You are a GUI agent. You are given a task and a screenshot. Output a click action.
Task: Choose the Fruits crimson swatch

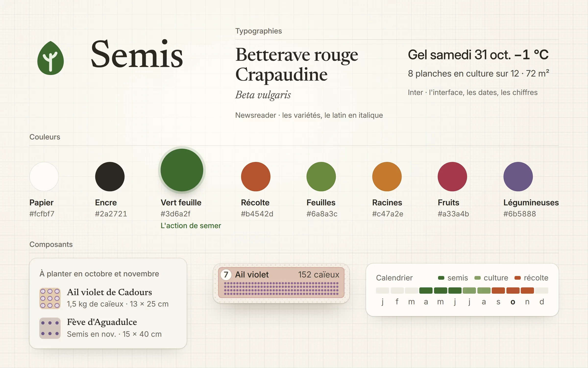click(452, 176)
